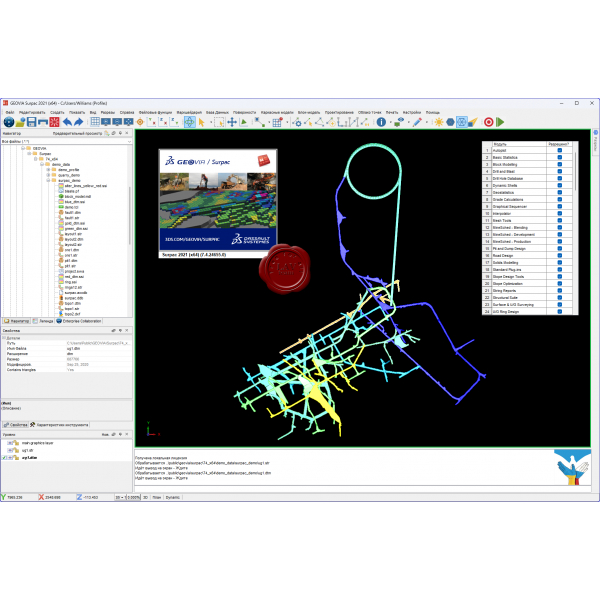Click the sun lighting icon
Viewport: 600px width, 600px height.
coord(439,122)
